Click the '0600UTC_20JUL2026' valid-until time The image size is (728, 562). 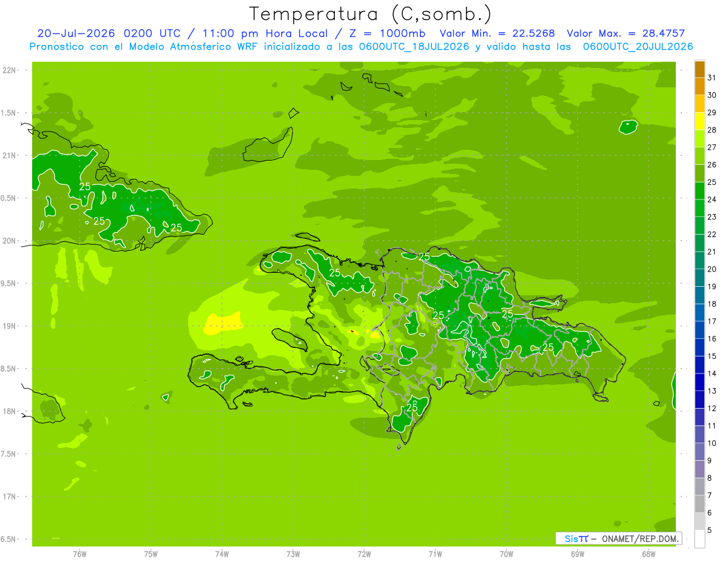638,47
